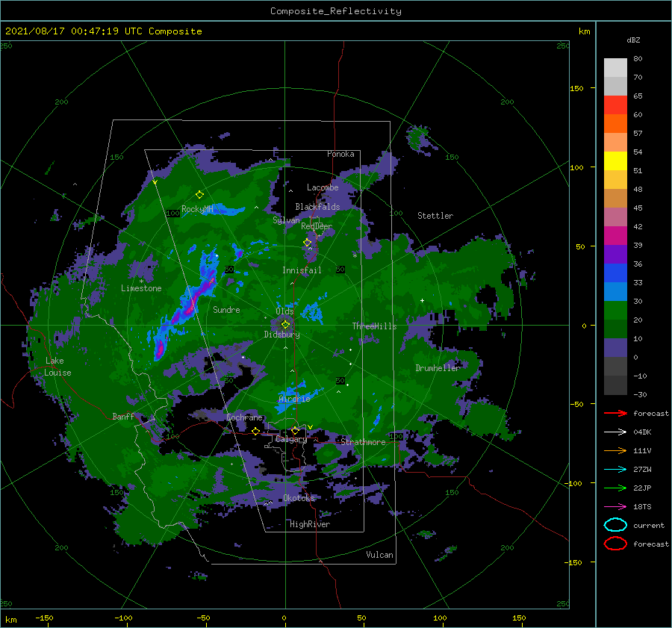
Task: Pick the slate purple 0–10 dBZ swatch
Action: (615, 347)
